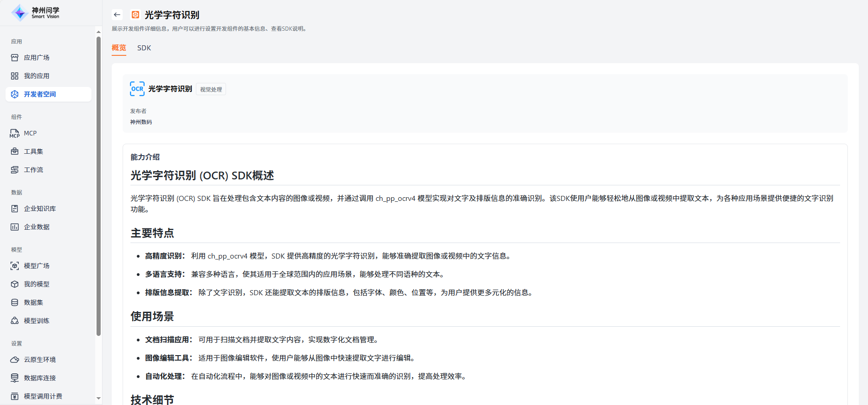Open 企业知识库 icon in sidebar
Screen dimensions: 868x405
point(15,209)
